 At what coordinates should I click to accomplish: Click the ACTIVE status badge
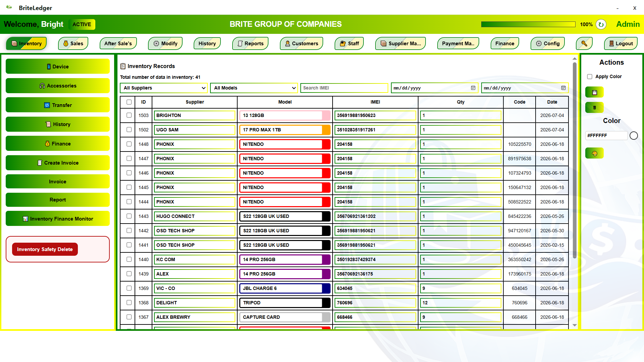[82, 24]
